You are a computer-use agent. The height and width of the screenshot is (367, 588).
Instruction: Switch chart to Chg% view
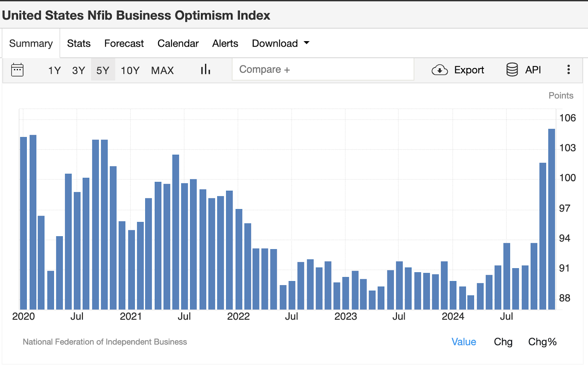pos(542,342)
